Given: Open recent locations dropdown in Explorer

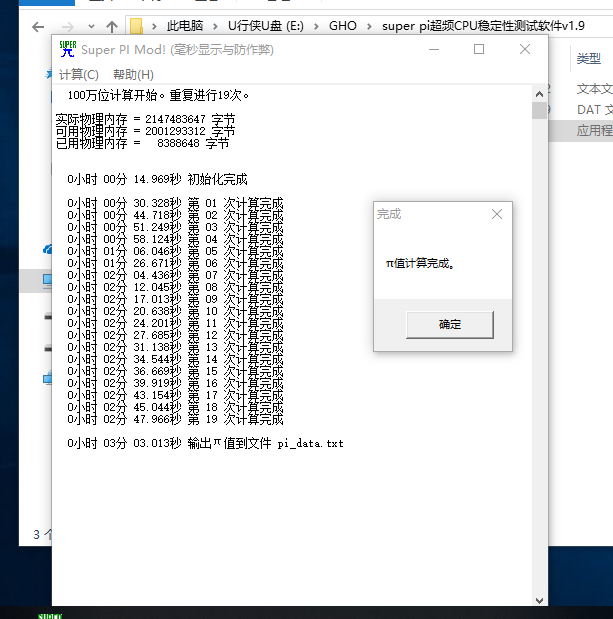Looking at the screenshot, I should point(92,27).
